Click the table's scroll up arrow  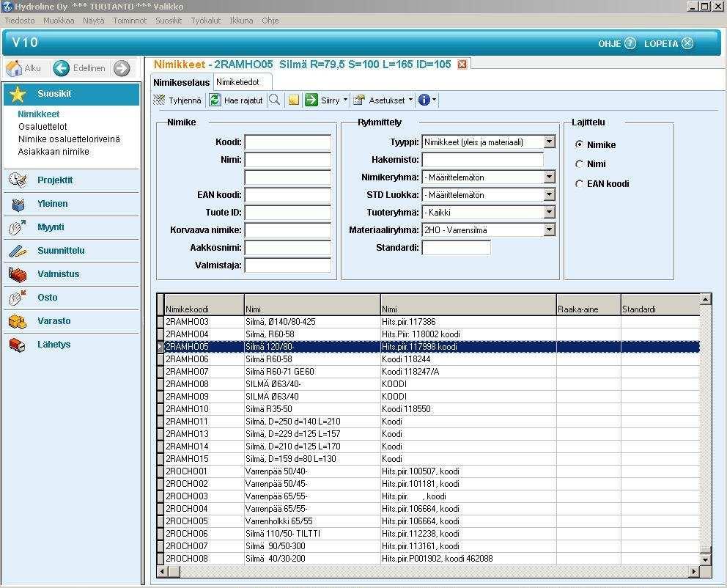(705, 299)
